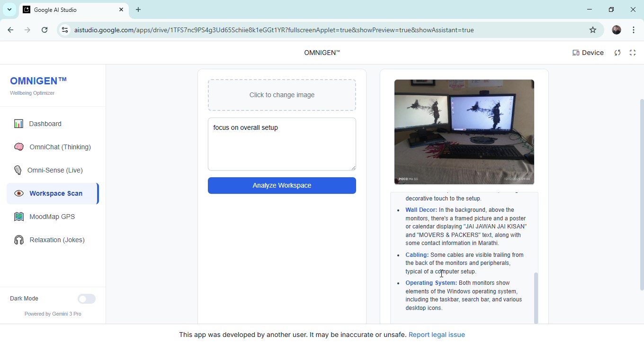Select the Google AI Studio browser tab
The width and height of the screenshot is (644, 345).
[74, 9]
